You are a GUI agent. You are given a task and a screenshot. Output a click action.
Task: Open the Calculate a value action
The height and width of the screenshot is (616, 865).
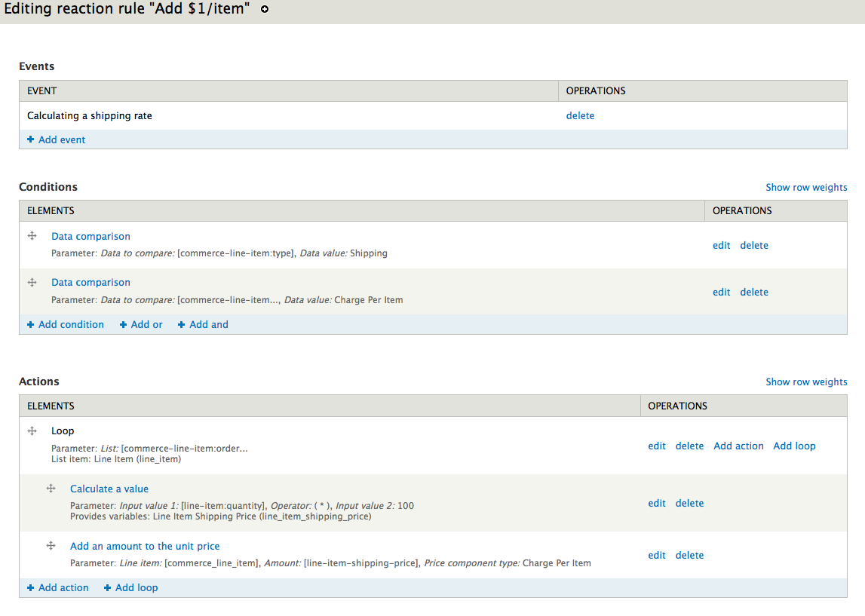109,489
